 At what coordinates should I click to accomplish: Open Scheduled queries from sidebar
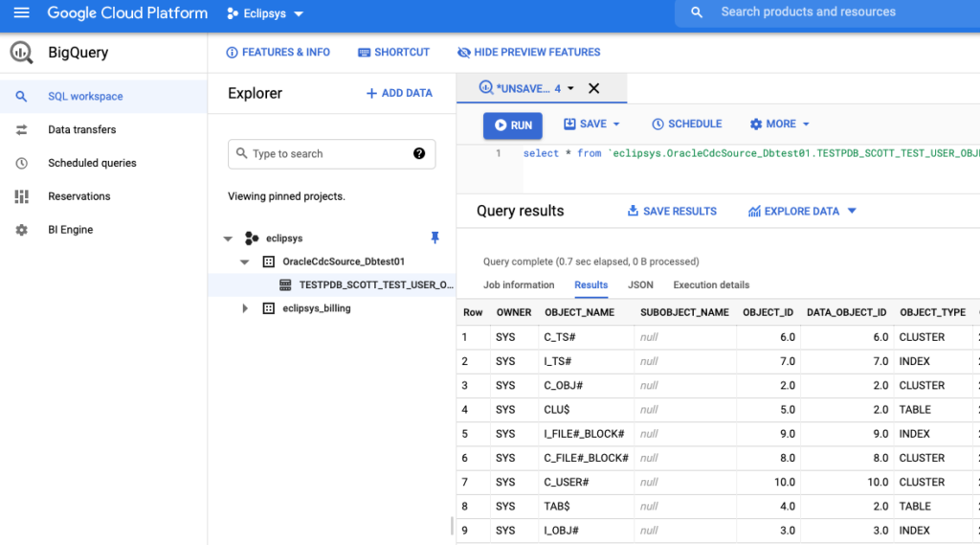click(92, 163)
